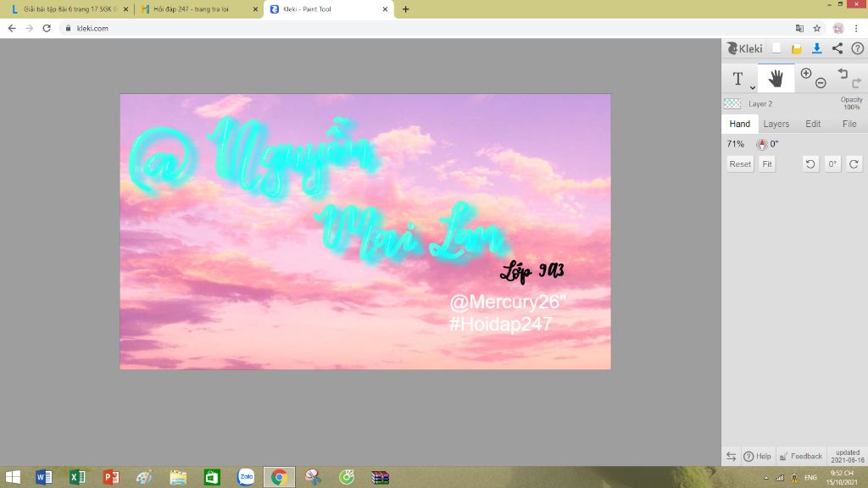Create a new image with blank page icon
The width and height of the screenshot is (868, 488).
[x=776, y=48]
